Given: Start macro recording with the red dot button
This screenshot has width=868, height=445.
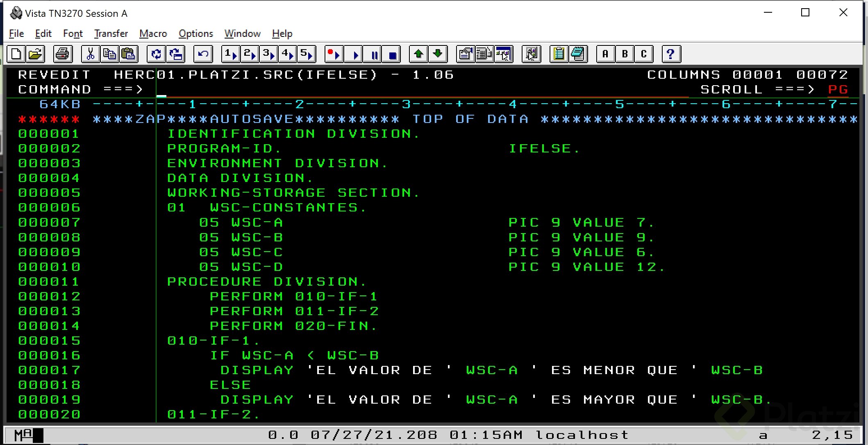Looking at the screenshot, I should coord(333,54).
